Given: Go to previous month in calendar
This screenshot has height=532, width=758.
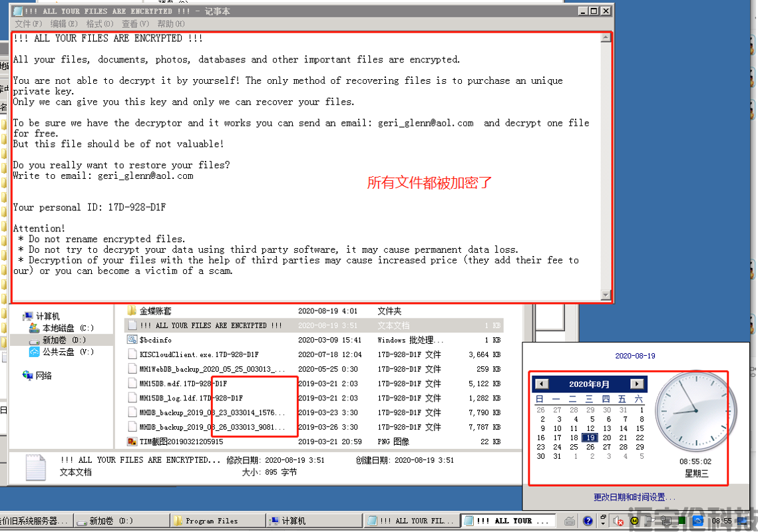Looking at the screenshot, I should [542, 384].
